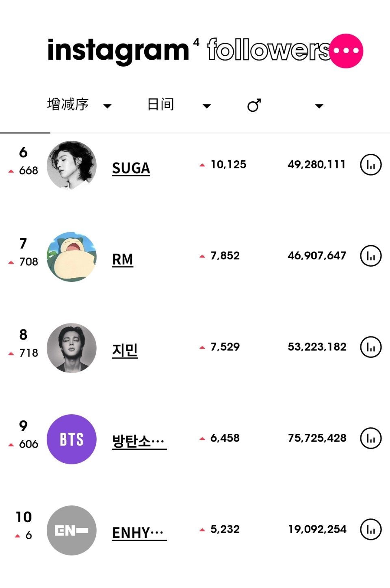Screen dimensions: 390x588
Task: Open the dropdown arrow beside gender symbol
Action: (x=319, y=106)
